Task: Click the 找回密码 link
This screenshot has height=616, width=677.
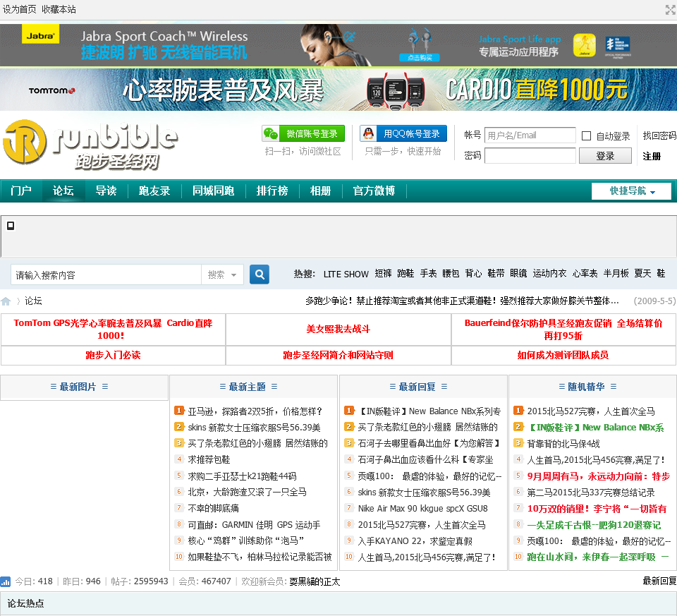Action: click(x=659, y=135)
